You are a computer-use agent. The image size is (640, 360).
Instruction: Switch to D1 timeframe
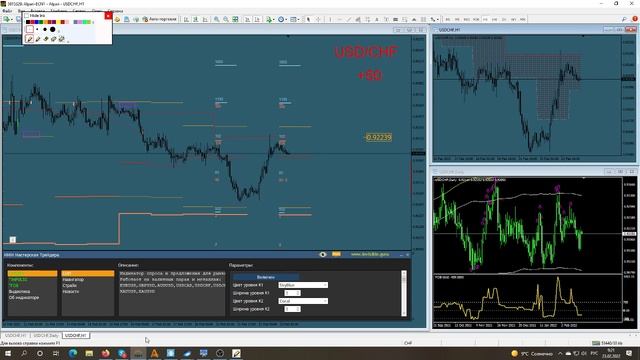click(x=504, y=19)
